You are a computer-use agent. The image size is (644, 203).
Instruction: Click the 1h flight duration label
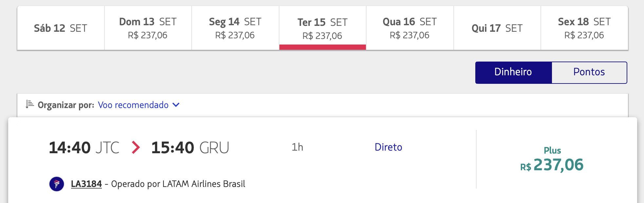pos(297,147)
